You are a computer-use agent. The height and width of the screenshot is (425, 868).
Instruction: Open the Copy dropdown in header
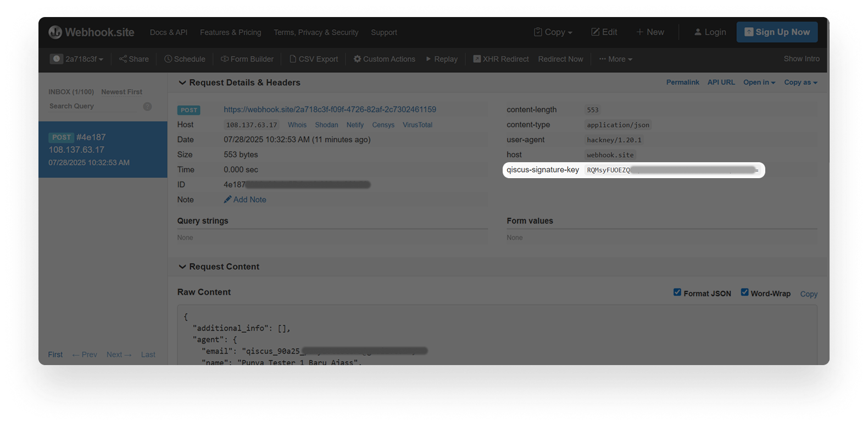[553, 32]
